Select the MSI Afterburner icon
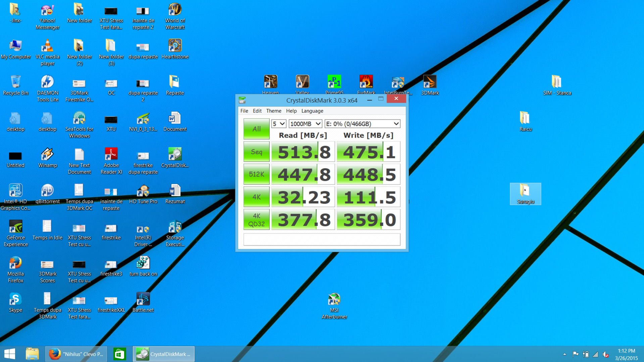This screenshot has height=362, width=644. (x=334, y=306)
